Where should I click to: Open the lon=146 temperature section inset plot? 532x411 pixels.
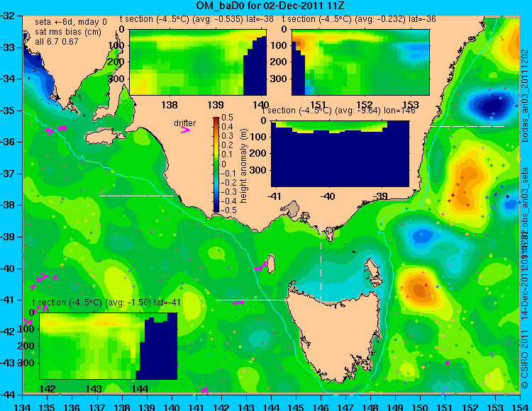(x=340, y=154)
